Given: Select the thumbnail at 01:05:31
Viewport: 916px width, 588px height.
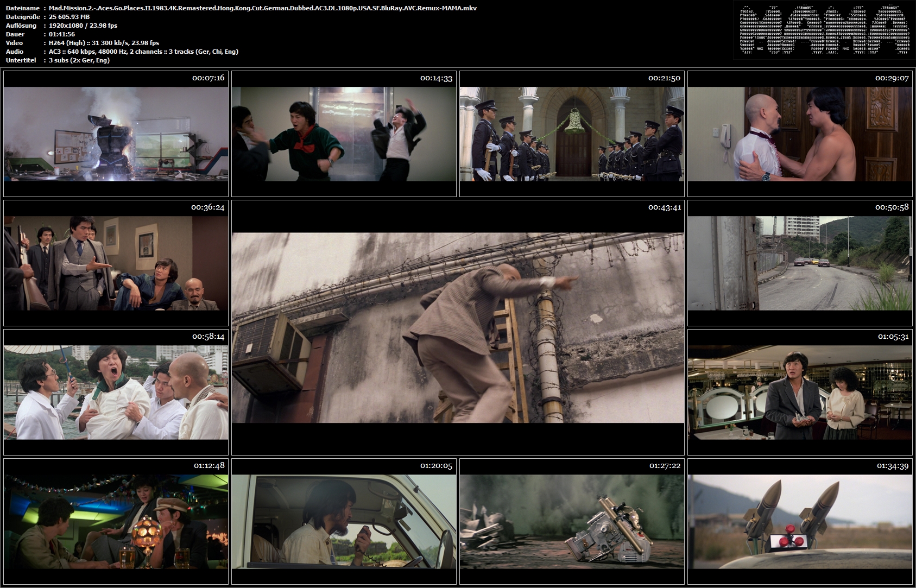Looking at the screenshot, I should pos(800,392).
